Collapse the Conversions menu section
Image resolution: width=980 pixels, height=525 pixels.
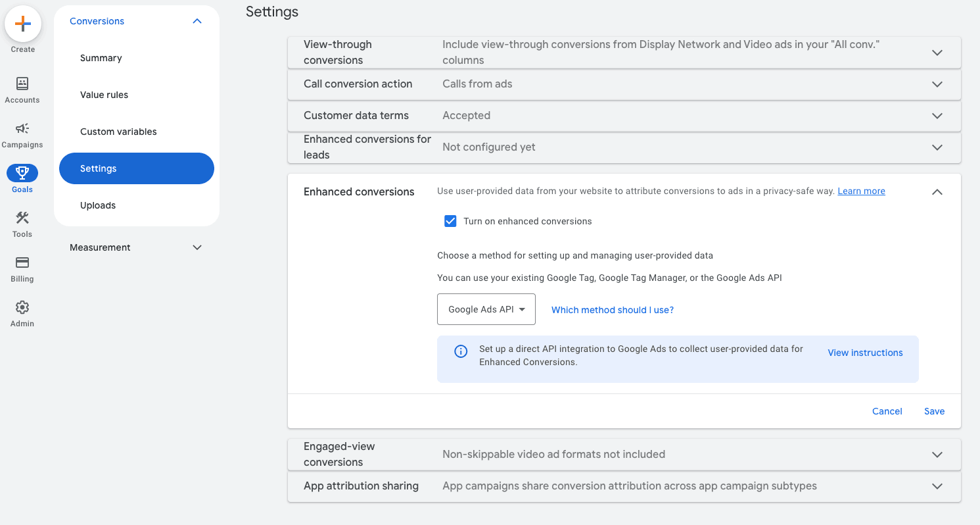coord(197,21)
